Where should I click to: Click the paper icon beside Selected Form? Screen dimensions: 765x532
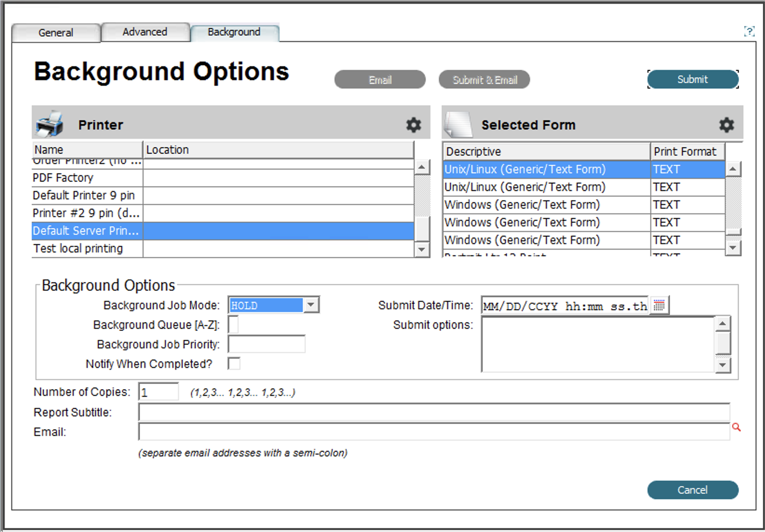458,124
